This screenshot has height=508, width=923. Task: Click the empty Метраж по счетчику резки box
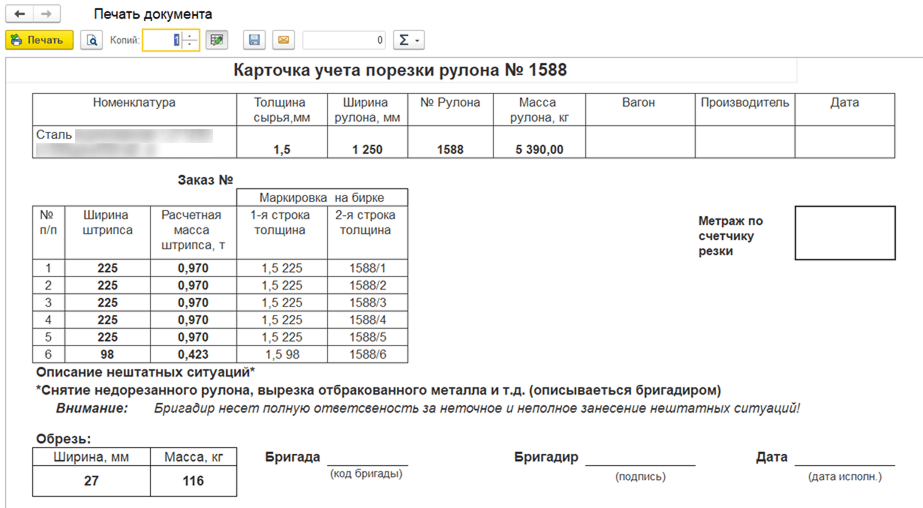[x=845, y=233]
